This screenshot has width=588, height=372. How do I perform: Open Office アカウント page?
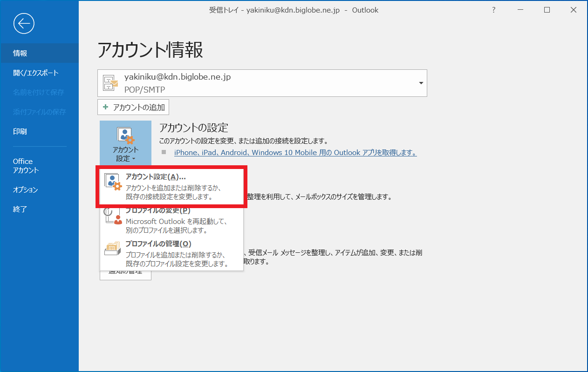(x=39, y=166)
